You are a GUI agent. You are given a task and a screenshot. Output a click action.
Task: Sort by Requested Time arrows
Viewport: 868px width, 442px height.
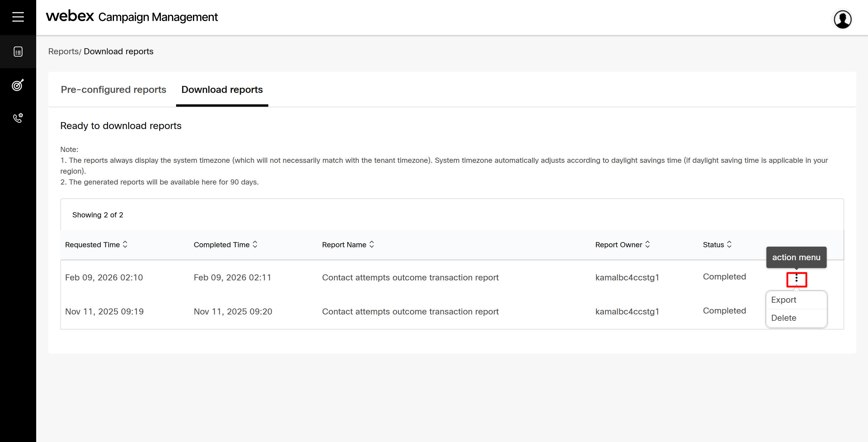[125, 245]
